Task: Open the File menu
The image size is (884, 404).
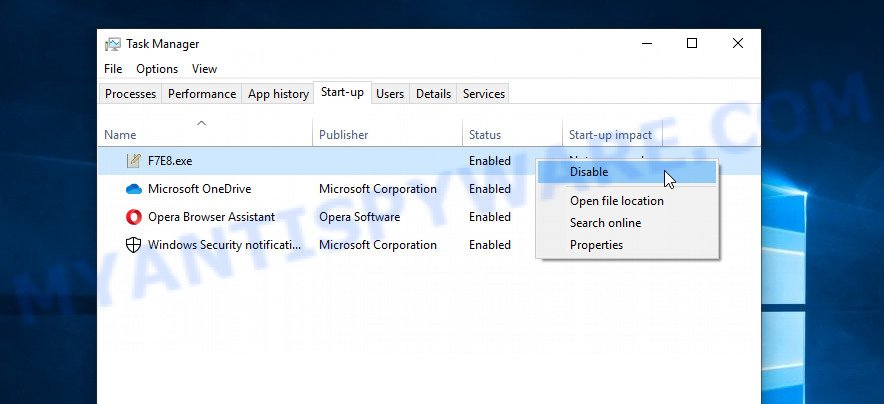Action: click(113, 69)
